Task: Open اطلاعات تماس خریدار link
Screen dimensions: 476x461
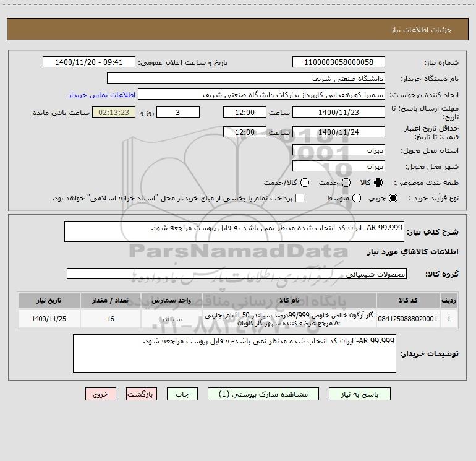Action: tap(102, 95)
